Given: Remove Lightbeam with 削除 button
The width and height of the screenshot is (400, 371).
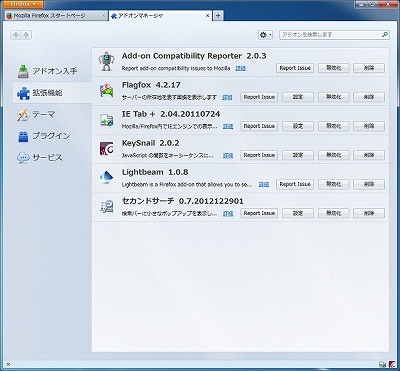Looking at the screenshot, I should click(369, 184).
